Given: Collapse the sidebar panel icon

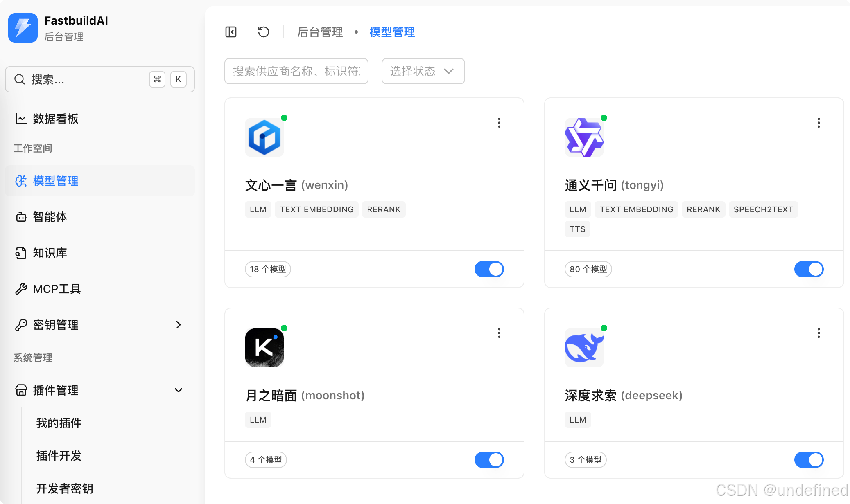Looking at the screenshot, I should click(x=231, y=32).
